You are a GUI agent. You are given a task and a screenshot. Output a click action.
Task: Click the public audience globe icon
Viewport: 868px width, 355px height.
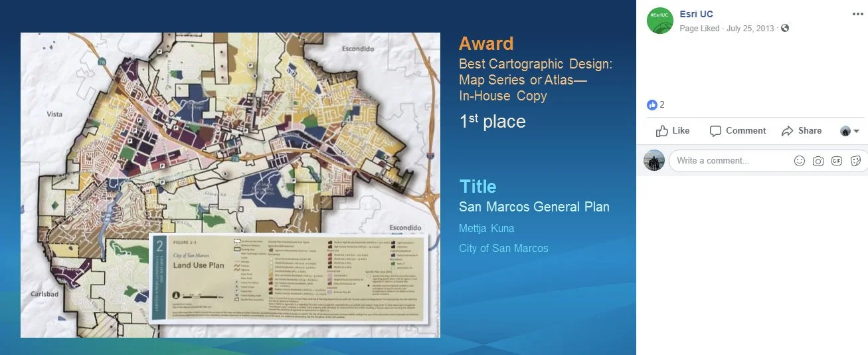[x=785, y=29]
